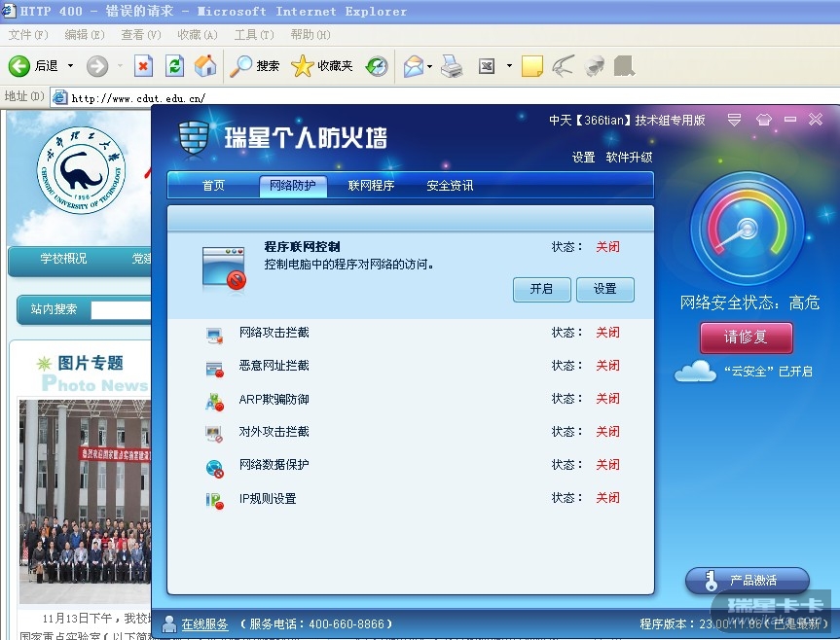Screen dimensions: 840x640
Task: Open the group photo thumbnail on webpage
Action: 86,502
